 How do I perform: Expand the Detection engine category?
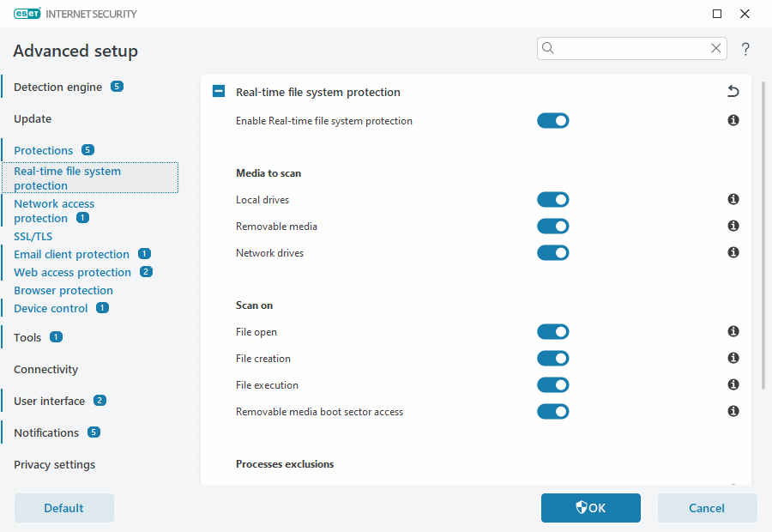tap(57, 87)
